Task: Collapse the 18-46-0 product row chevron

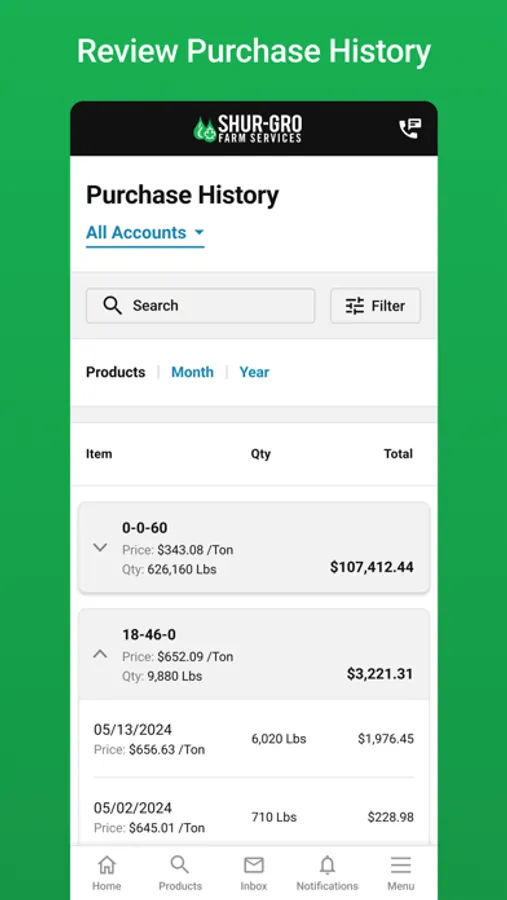Action: (x=100, y=654)
